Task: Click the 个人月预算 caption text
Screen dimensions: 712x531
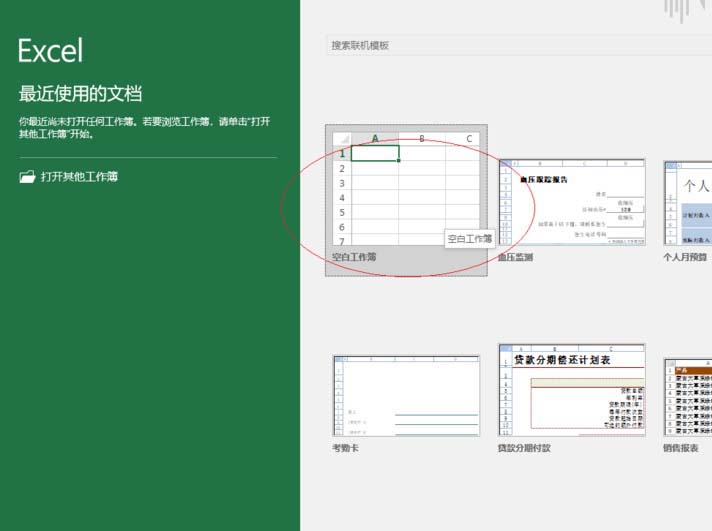Action: (686, 257)
